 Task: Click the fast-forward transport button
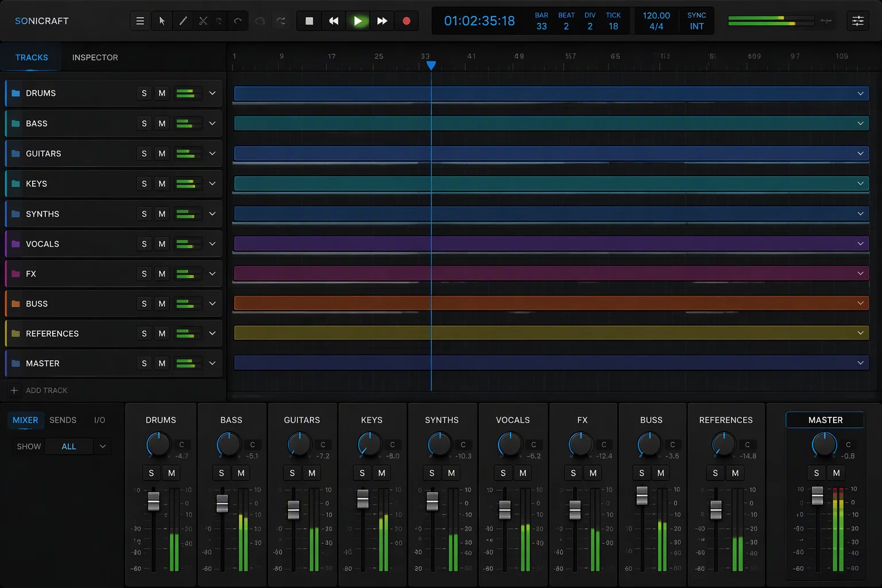pyautogui.click(x=382, y=21)
